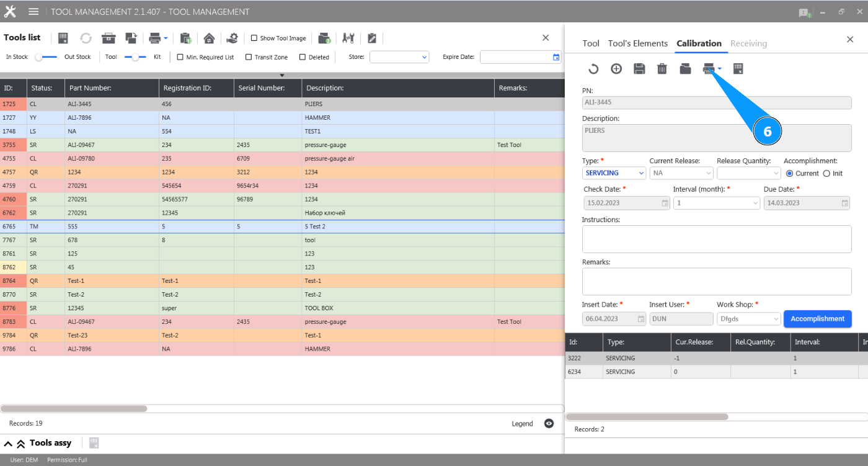Click the plus-circle add icon in Calibration
The image size is (868, 466).
(616, 69)
